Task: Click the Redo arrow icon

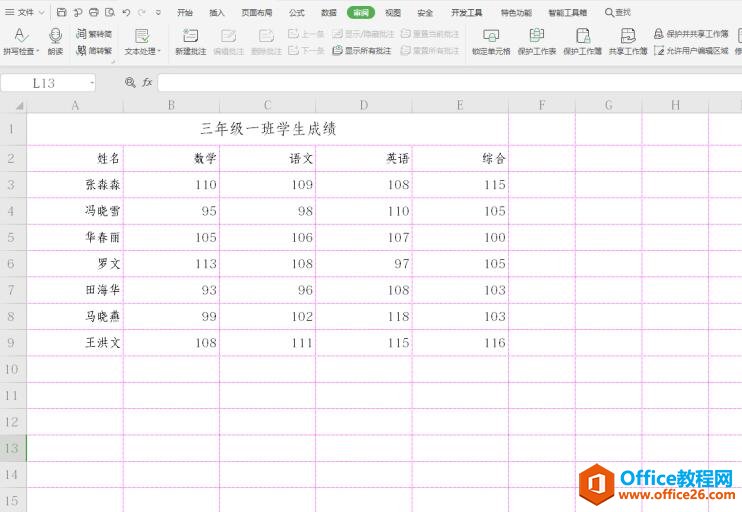Action: pos(141,12)
